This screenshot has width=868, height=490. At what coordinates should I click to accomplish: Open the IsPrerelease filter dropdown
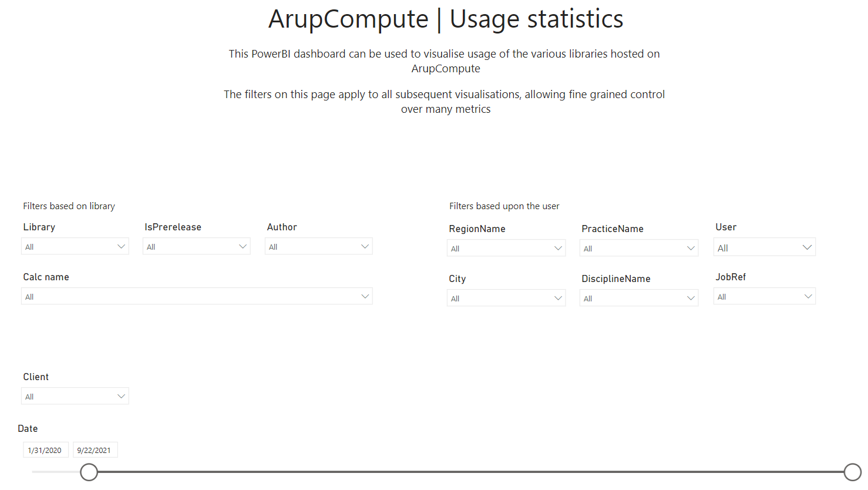click(197, 246)
